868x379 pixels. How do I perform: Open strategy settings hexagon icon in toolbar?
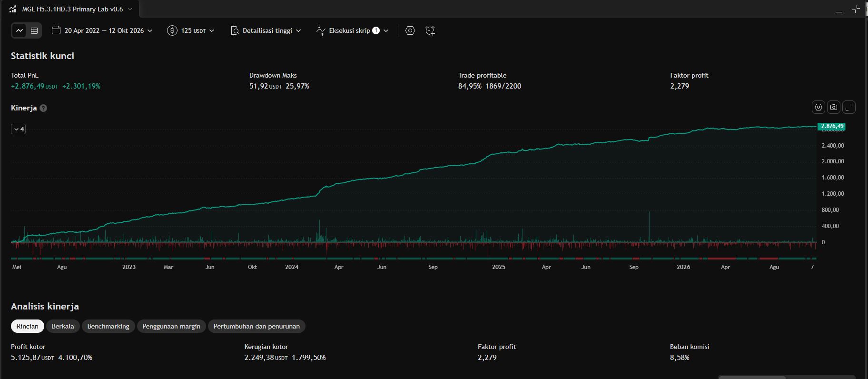(410, 30)
